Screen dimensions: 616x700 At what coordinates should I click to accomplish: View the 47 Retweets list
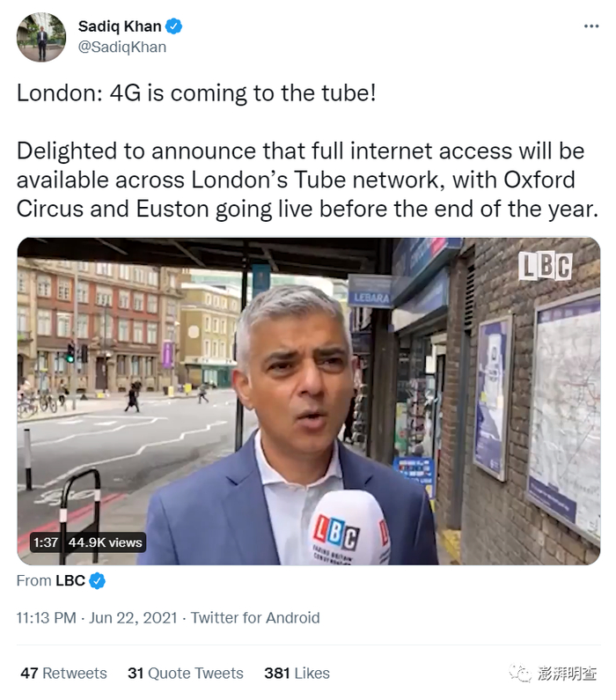63,673
